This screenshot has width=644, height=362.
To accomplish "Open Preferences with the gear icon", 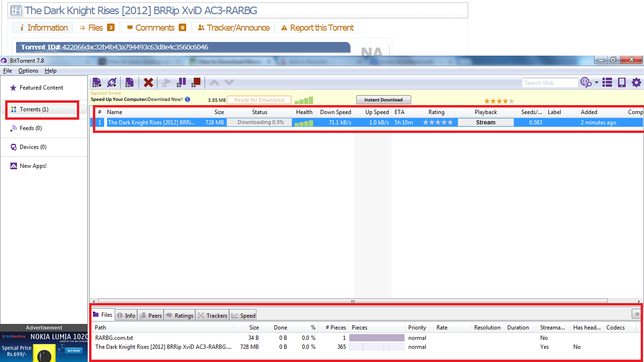I will click(636, 82).
